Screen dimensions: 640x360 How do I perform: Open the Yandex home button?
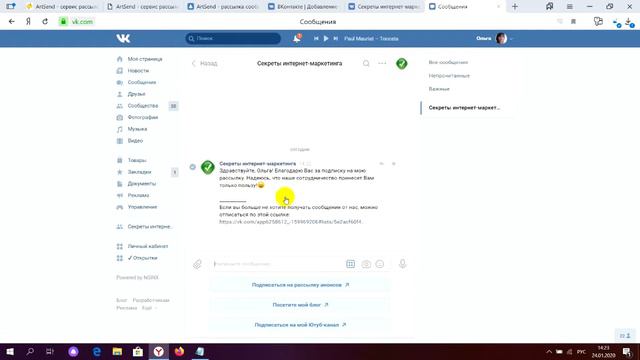coord(28,22)
